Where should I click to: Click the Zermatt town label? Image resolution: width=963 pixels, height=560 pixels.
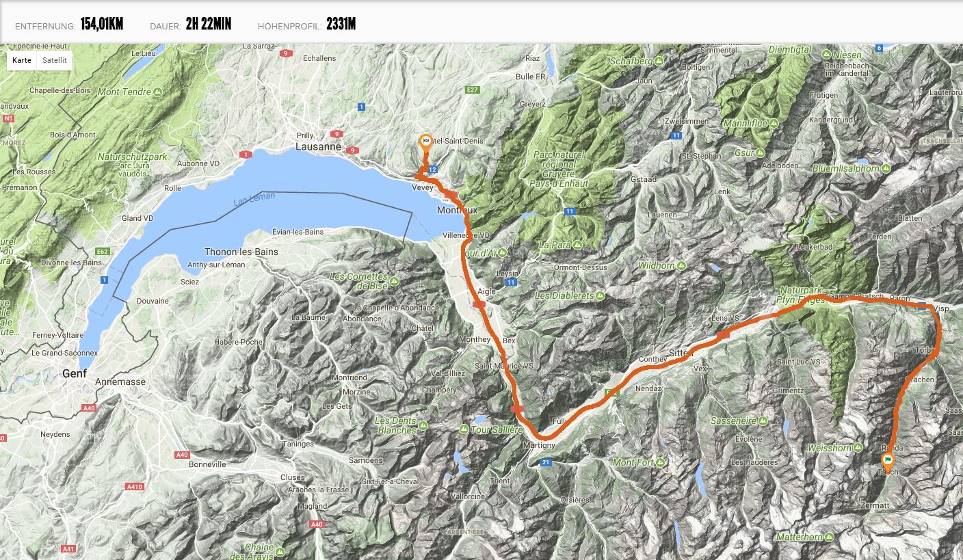pyautogui.click(x=875, y=506)
